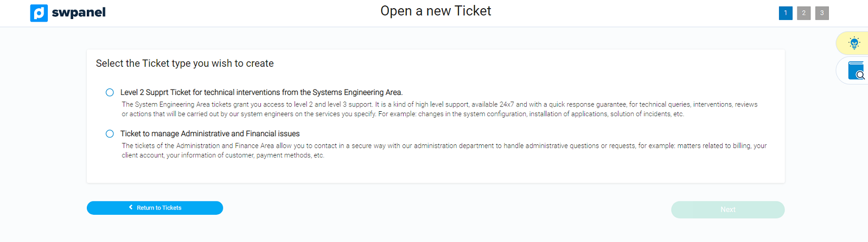Click the swpanel wordmark text
This screenshot has height=242, width=868.
point(79,12)
